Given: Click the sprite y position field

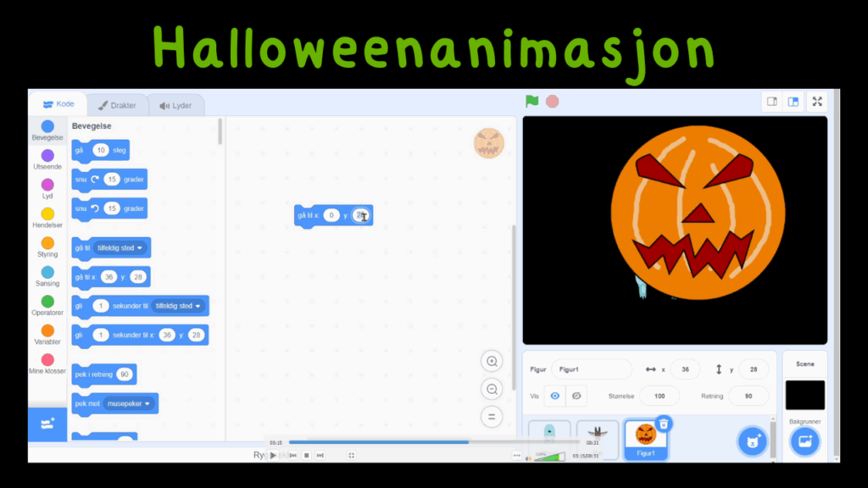Looking at the screenshot, I should 754,369.
